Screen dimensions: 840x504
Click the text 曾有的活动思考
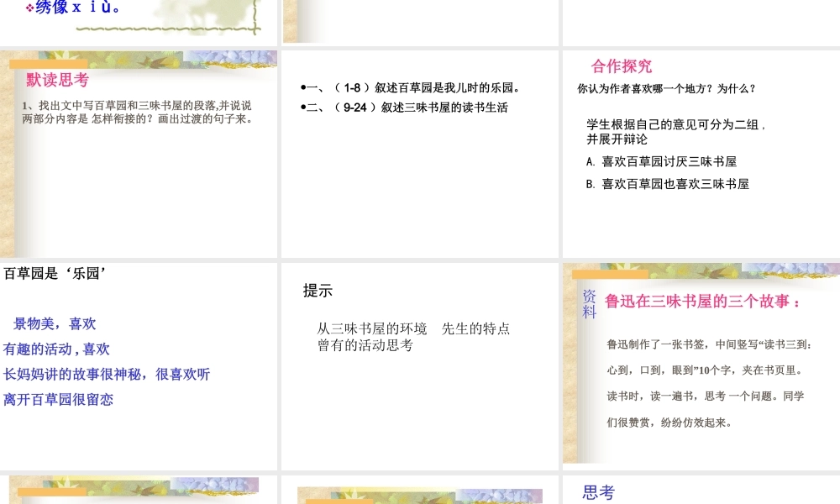365,345
